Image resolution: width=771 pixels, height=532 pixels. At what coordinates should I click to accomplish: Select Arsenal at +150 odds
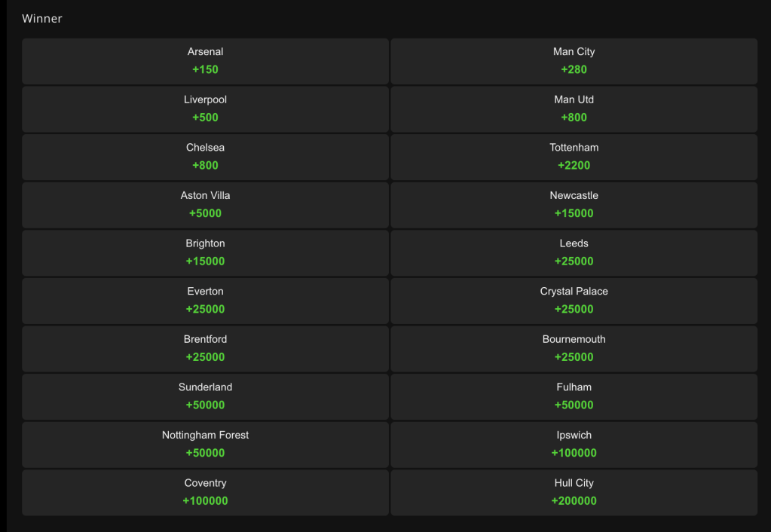coord(205,61)
